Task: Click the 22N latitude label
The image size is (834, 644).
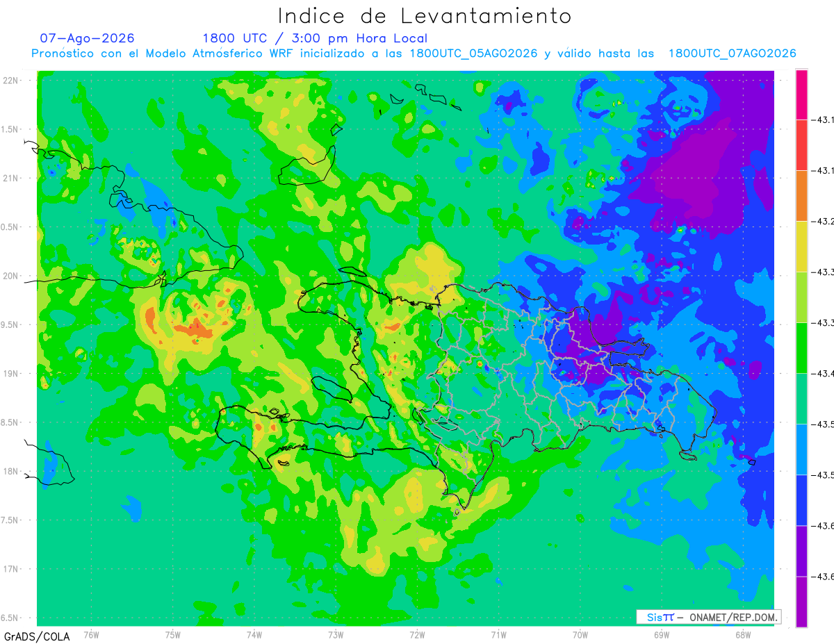Action: [x=12, y=80]
